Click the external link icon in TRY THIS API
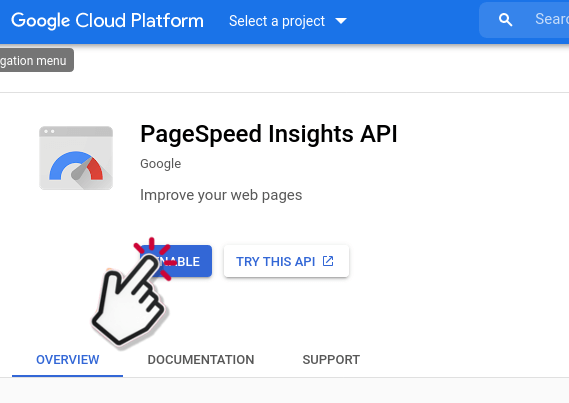Screen dimensions: 569x403 click(x=328, y=261)
